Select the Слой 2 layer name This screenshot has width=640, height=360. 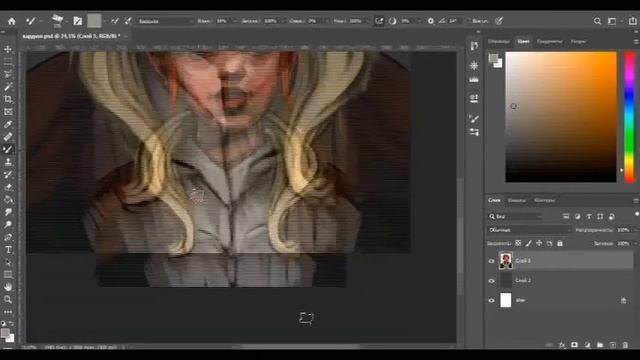click(523, 281)
